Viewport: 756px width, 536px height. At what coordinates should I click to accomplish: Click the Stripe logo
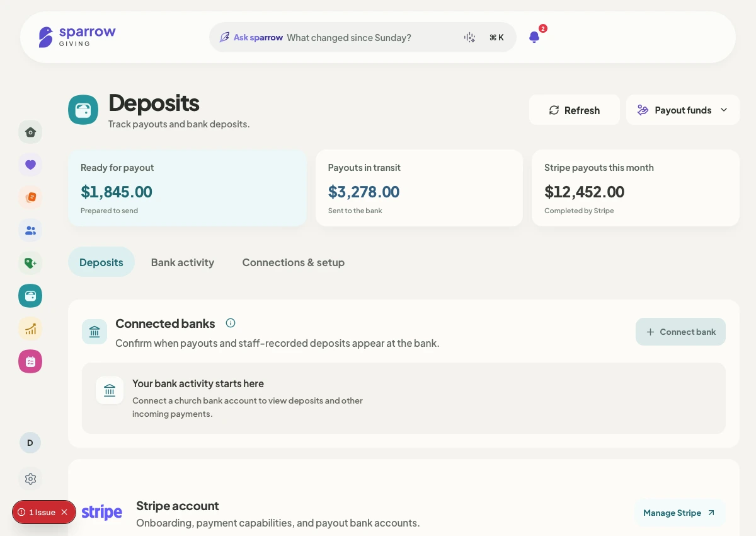pyautogui.click(x=102, y=513)
